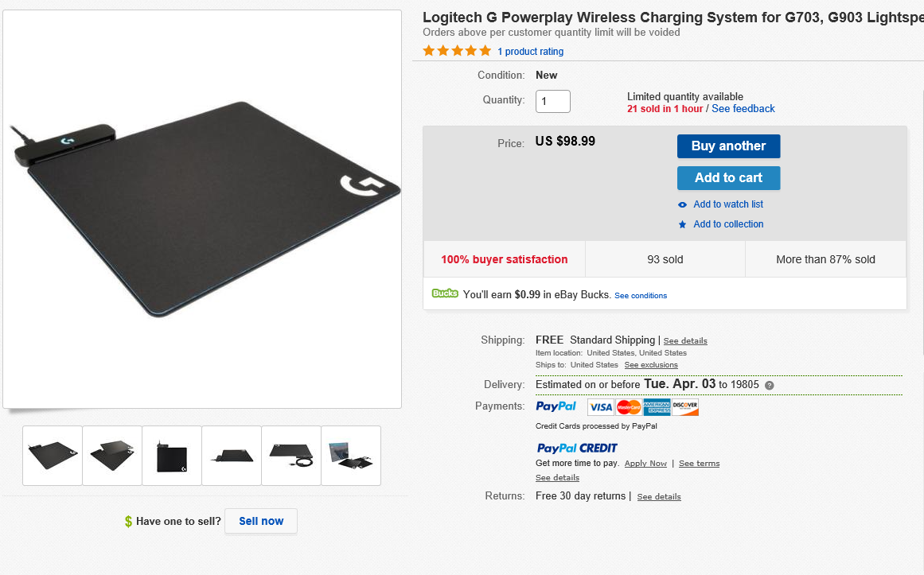Screen dimensions: 924x575
Task: Click the eye icon beside Add to watch list
Action: coord(682,204)
